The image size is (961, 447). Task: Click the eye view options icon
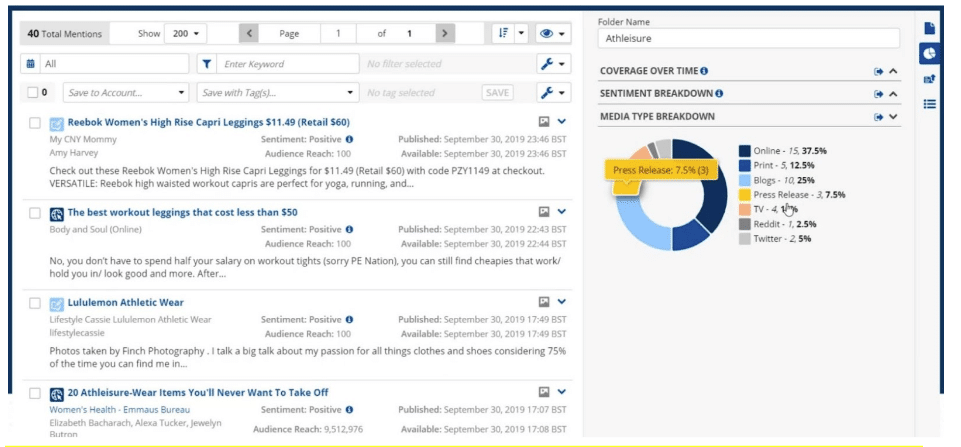click(547, 33)
